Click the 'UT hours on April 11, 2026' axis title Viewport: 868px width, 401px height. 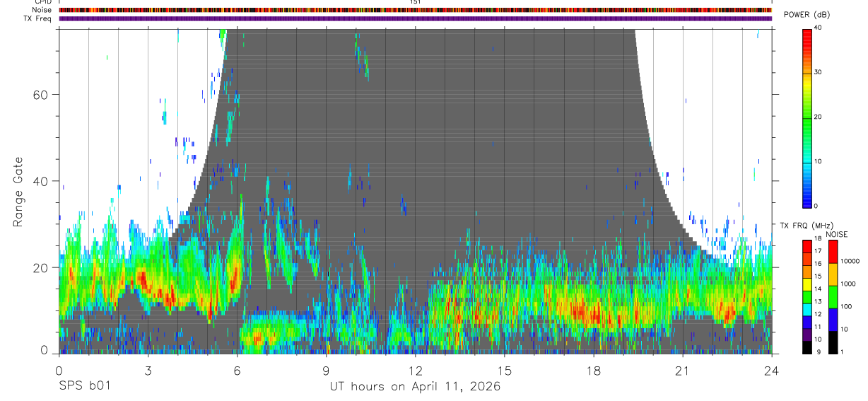pos(415,387)
